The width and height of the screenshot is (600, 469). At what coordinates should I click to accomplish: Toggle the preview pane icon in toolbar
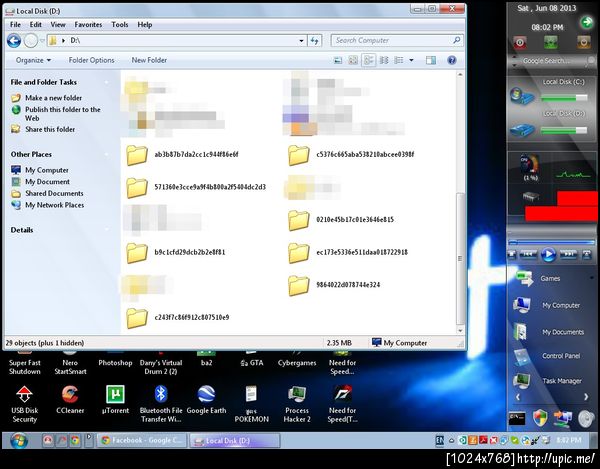coord(430,60)
